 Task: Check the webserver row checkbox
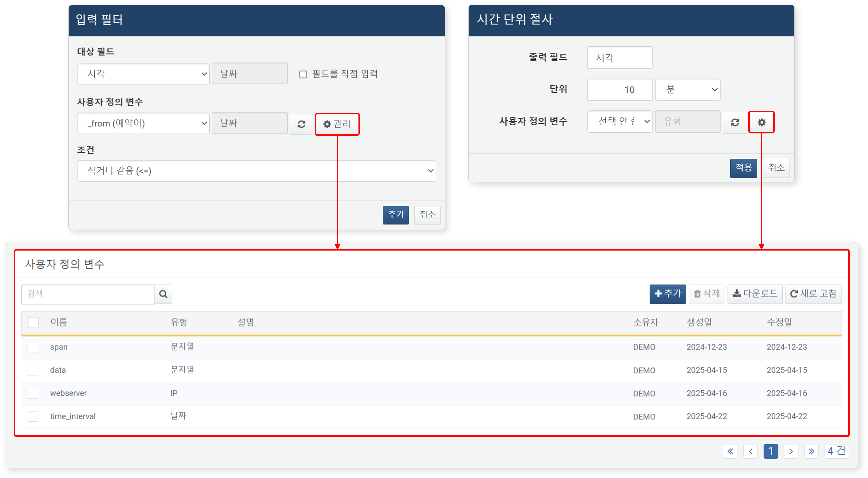(x=33, y=393)
